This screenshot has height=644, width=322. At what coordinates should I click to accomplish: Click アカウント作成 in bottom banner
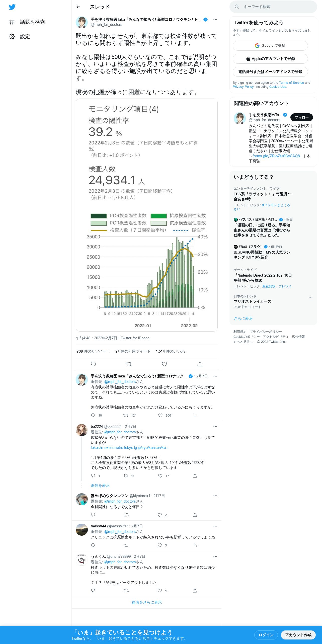(x=298, y=635)
